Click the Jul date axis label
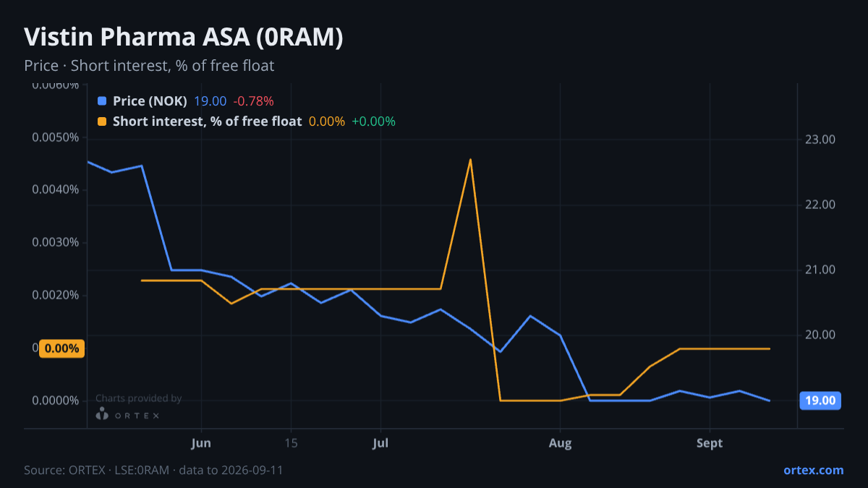The width and height of the screenshot is (868, 488). pos(380,443)
